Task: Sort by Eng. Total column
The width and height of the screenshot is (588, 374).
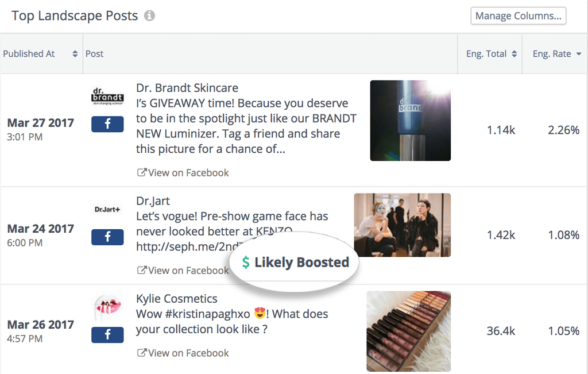Action: tap(492, 54)
